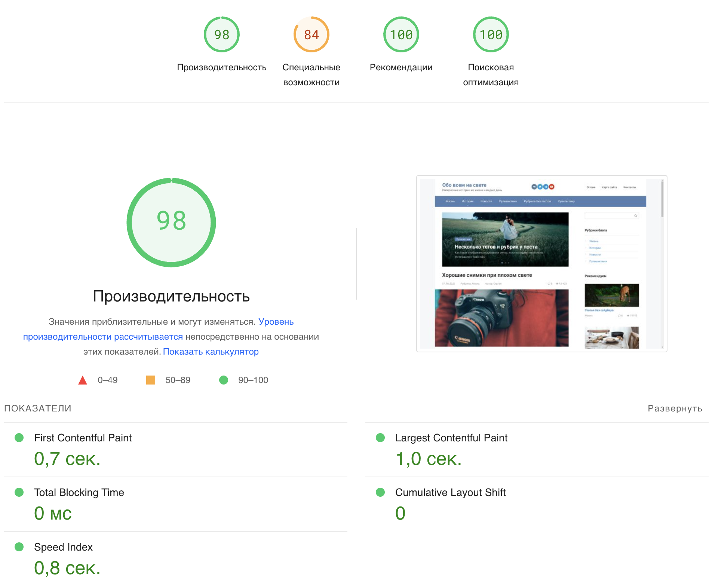Open the Поисковая оптимизация category label
Screen dimensions: 712x588
tap(491, 75)
